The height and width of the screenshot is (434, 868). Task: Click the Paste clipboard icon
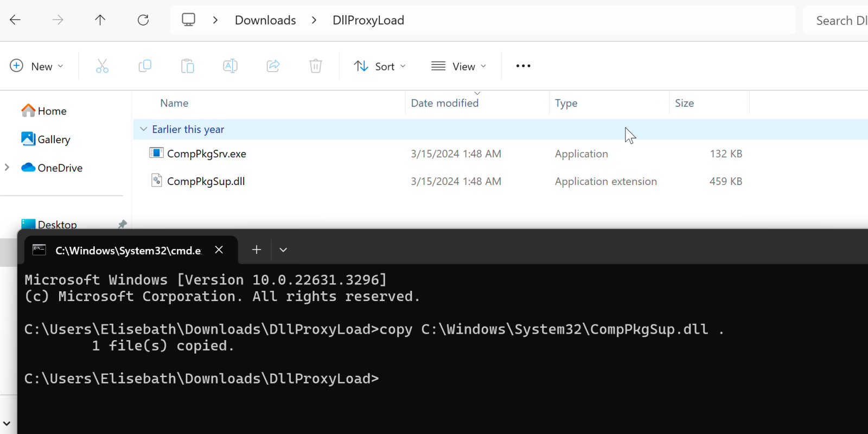188,66
